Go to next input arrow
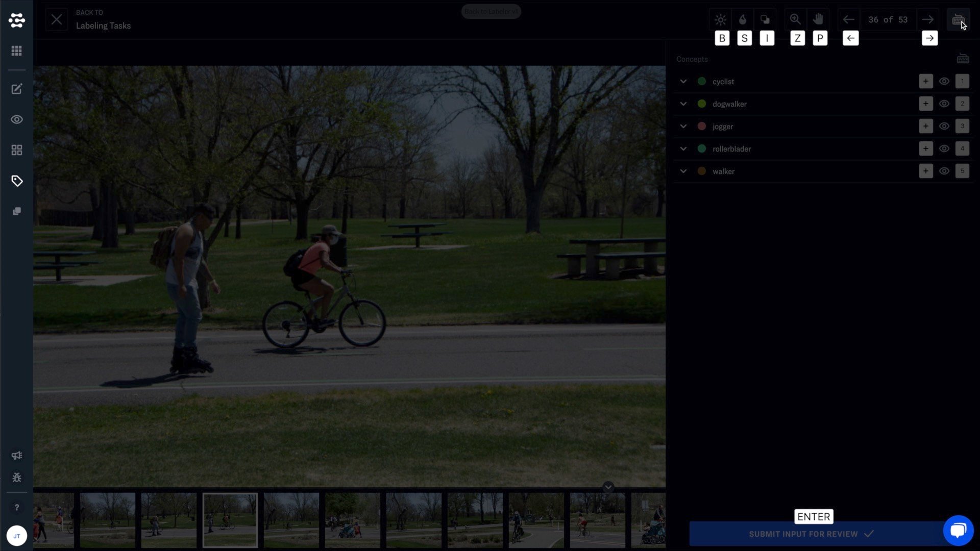The image size is (980, 551). [x=928, y=20]
